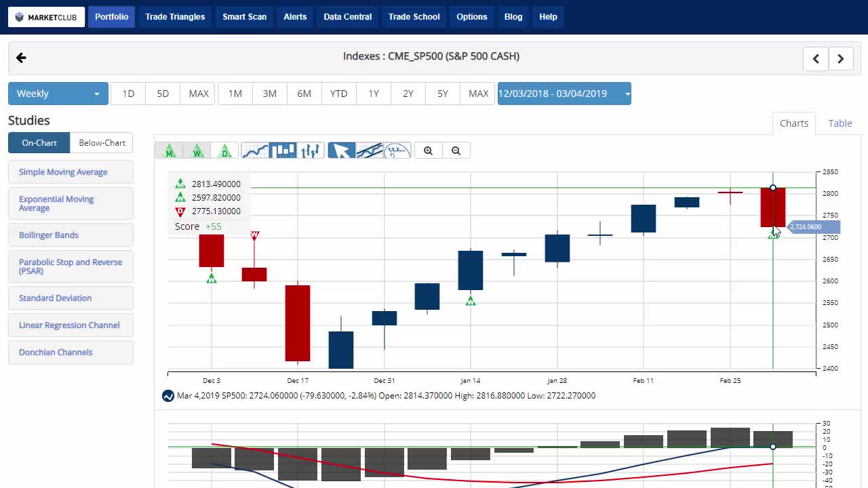Select the trend line drawing tool

pos(370,150)
